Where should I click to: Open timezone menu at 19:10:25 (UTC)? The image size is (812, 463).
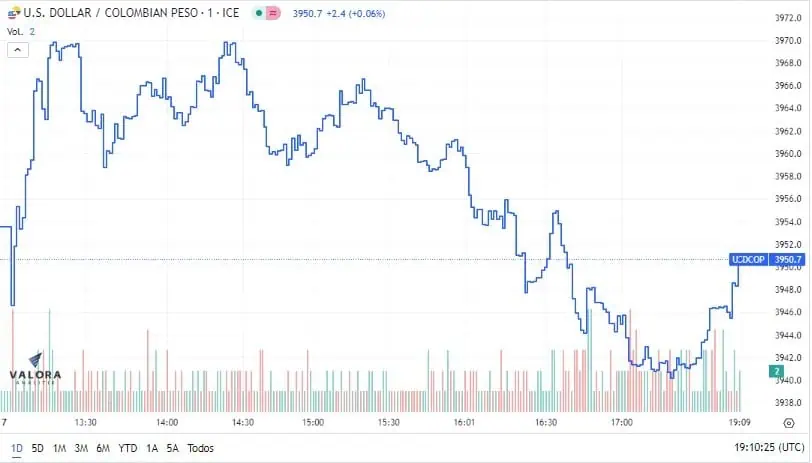[x=769, y=447]
